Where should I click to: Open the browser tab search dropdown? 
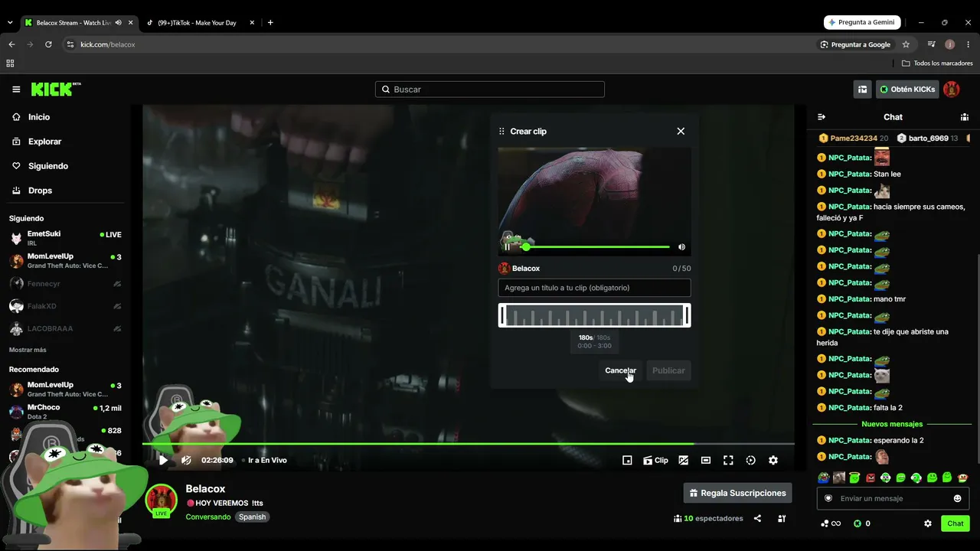point(10,23)
